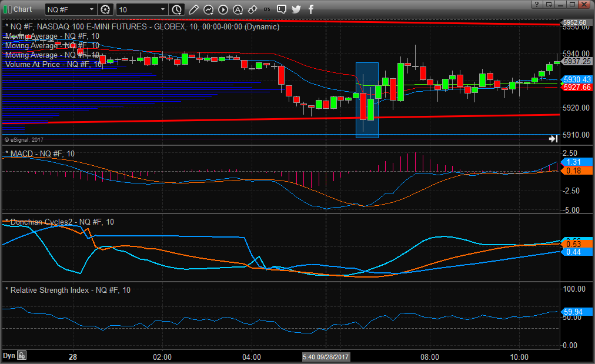Open the comment bubble icon

click(x=282, y=9)
